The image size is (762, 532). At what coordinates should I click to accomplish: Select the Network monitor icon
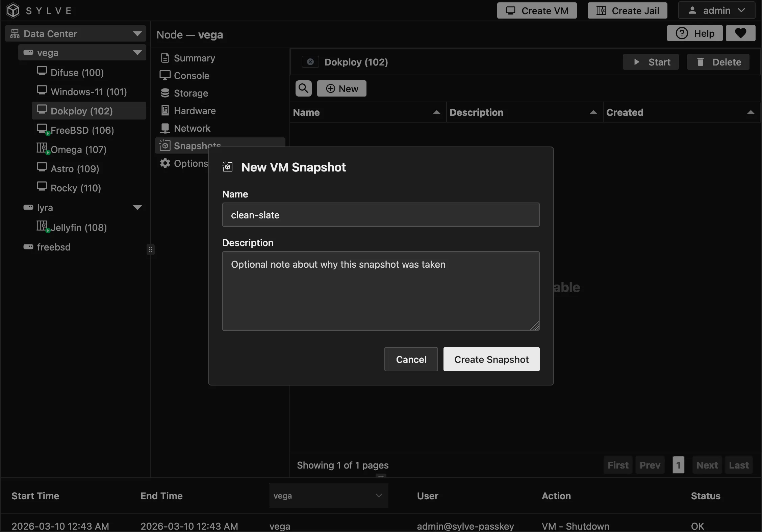point(165,128)
